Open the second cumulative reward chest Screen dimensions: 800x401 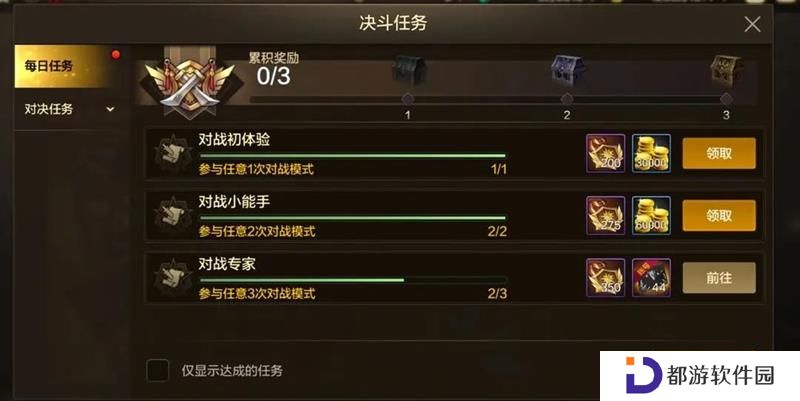click(x=568, y=69)
